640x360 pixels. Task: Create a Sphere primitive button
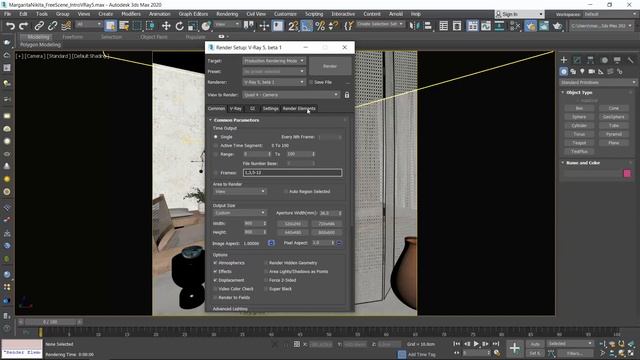[x=579, y=117]
